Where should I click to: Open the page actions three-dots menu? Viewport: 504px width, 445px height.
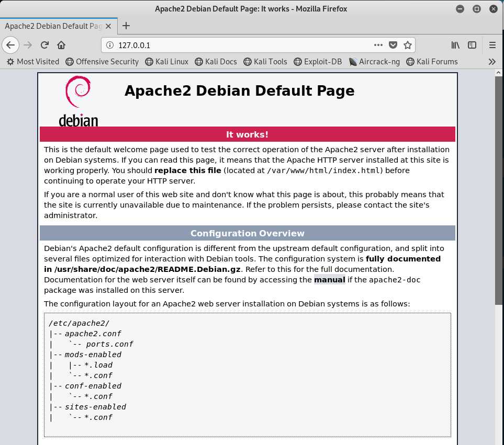coord(378,45)
